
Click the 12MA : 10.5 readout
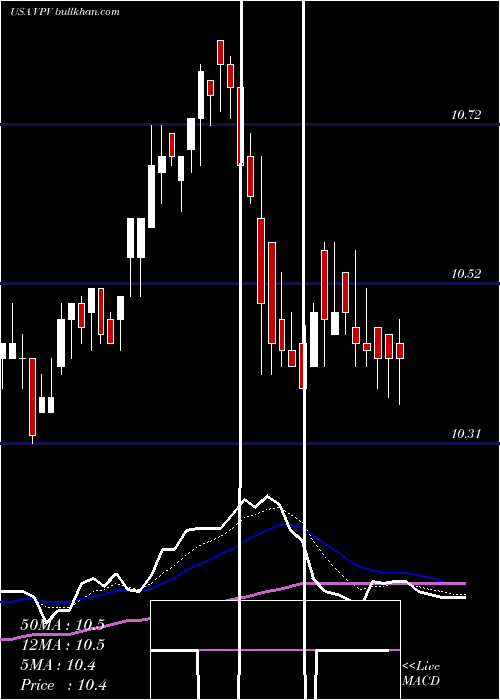coord(62,645)
